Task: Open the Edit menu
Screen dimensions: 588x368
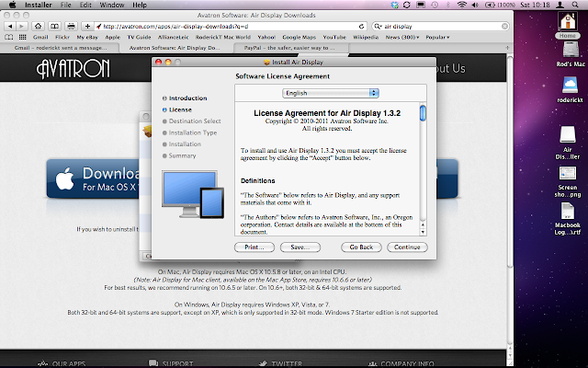Action: coord(85,5)
